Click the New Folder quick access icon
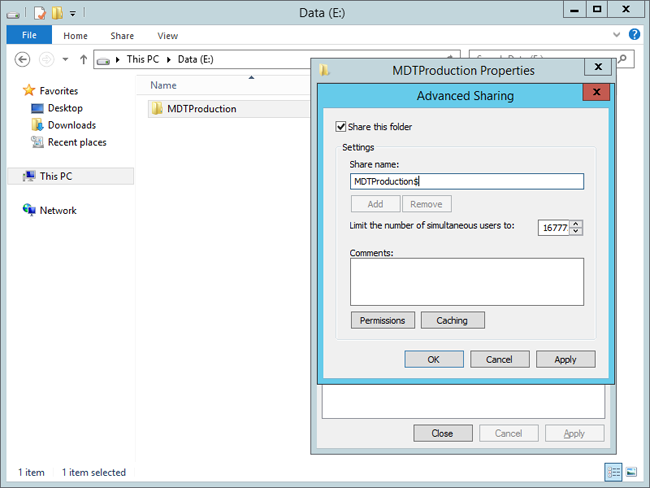 coord(58,13)
